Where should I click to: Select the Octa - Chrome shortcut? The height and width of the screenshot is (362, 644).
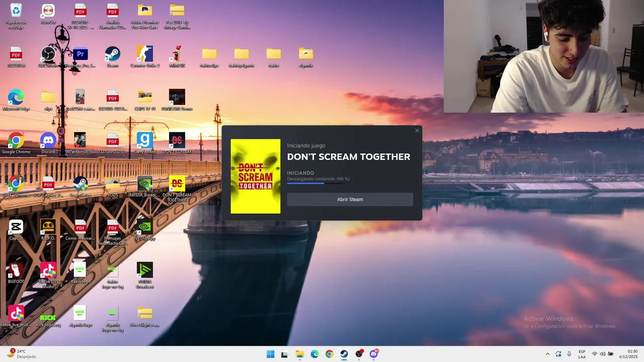16,187
